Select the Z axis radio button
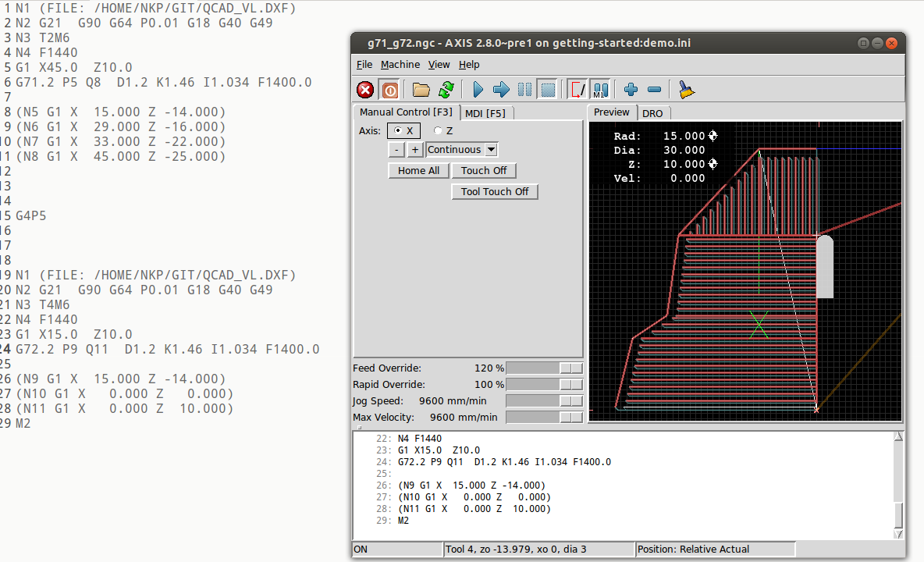 438,131
